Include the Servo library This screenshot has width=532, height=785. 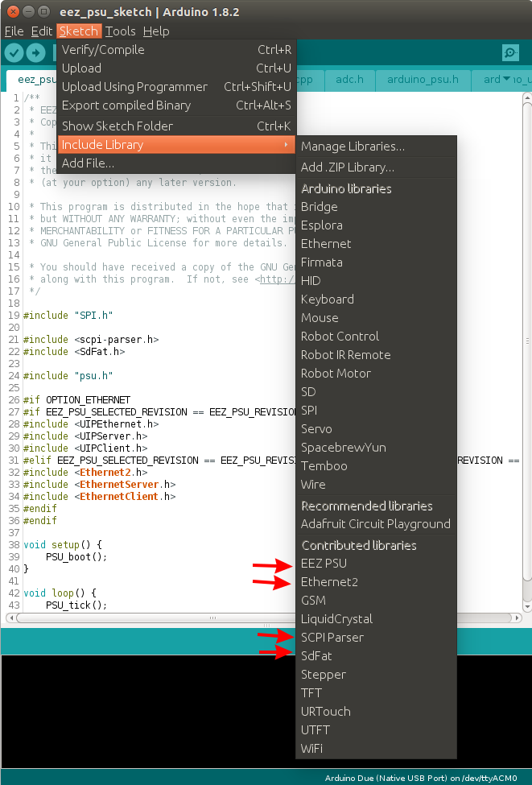(x=377, y=429)
